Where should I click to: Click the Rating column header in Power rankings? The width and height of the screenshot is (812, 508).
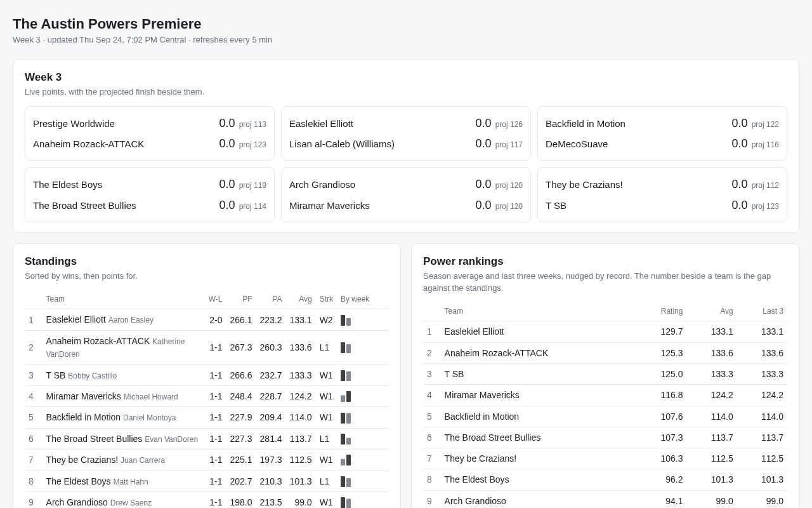coord(671,311)
